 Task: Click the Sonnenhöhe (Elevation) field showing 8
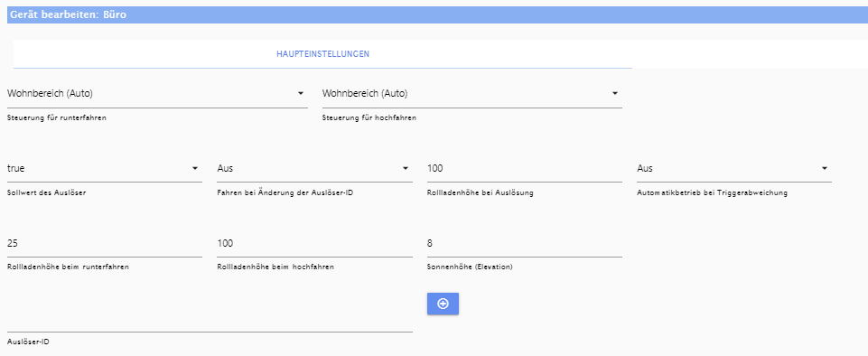[x=525, y=244]
